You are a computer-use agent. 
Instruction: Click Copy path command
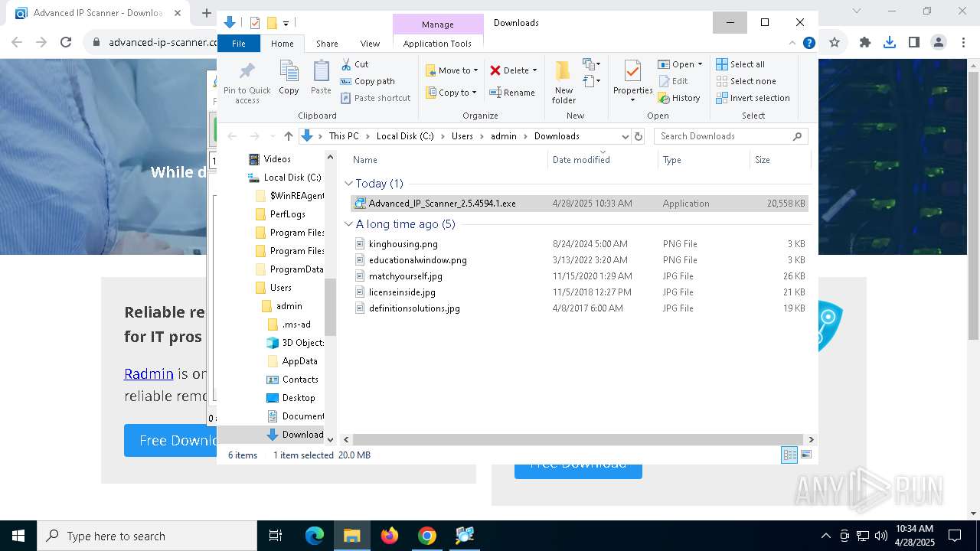click(x=367, y=81)
